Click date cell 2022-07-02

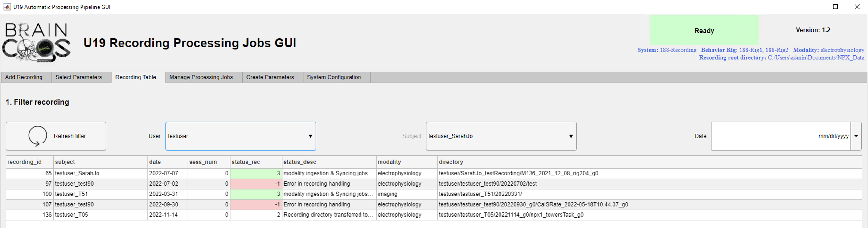[x=168, y=183]
